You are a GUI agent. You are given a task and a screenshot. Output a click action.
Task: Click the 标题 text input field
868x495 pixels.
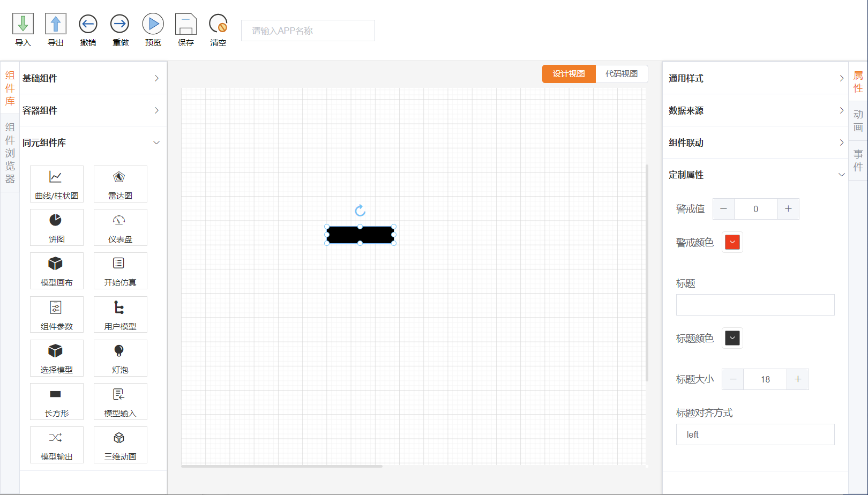pos(755,305)
